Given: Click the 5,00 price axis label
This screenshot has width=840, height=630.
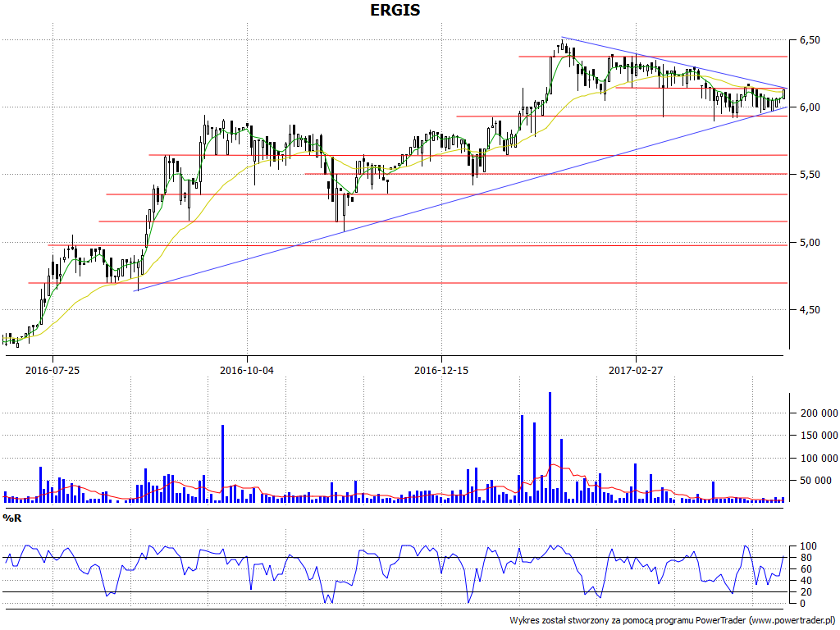Looking at the screenshot, I should click(810, 243).
